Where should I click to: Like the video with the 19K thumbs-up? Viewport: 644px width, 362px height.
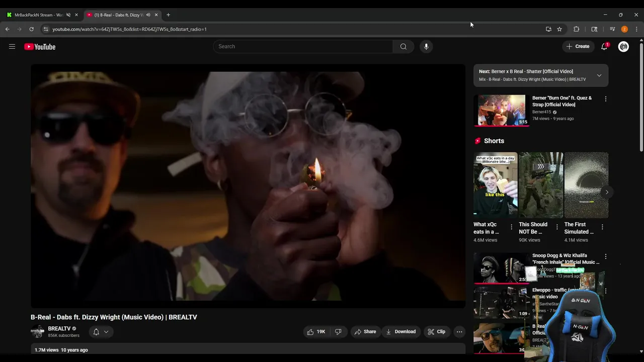316,331
